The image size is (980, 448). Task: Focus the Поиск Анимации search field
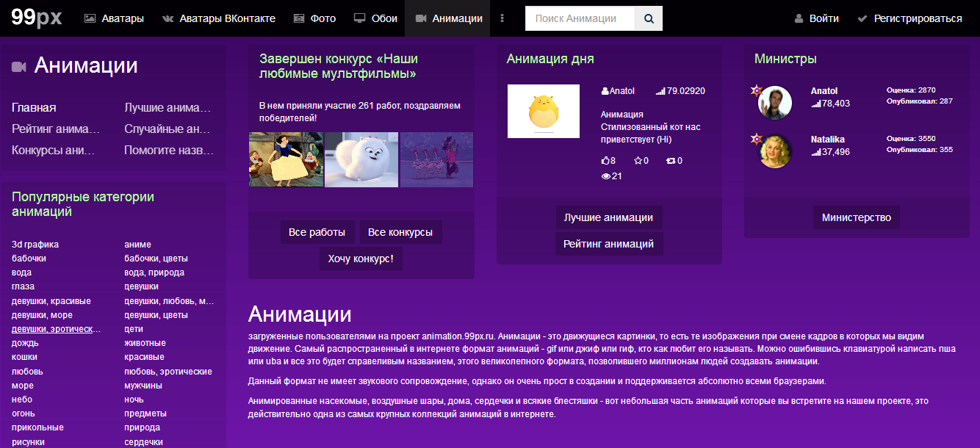pyautogui.click(x=580, y=18)
